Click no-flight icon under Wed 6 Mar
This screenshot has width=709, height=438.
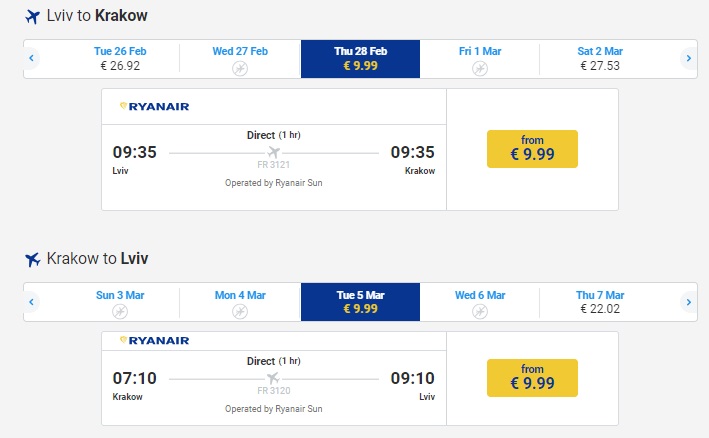pos(480,311)
